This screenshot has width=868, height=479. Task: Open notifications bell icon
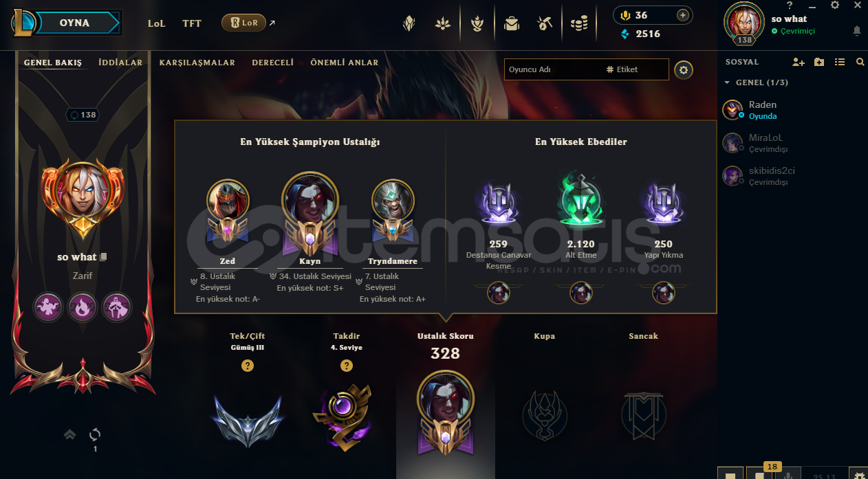point(856,31)
